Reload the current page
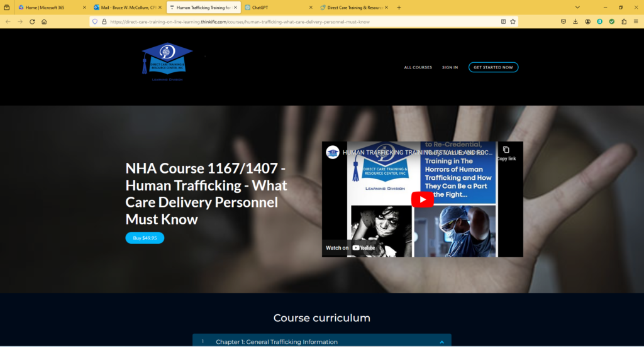 [31, 21]
